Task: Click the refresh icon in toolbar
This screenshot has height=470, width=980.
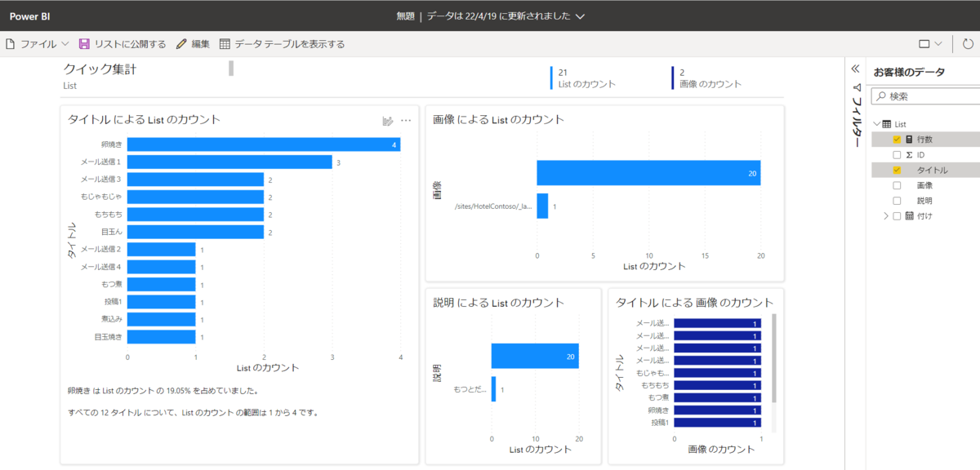Action: 969,44
